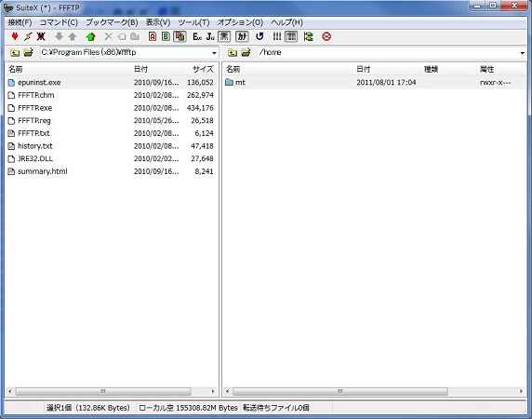Click the Sync folder movement icon
This screenshot has width=532, height=419.
(x=309, y=36)
